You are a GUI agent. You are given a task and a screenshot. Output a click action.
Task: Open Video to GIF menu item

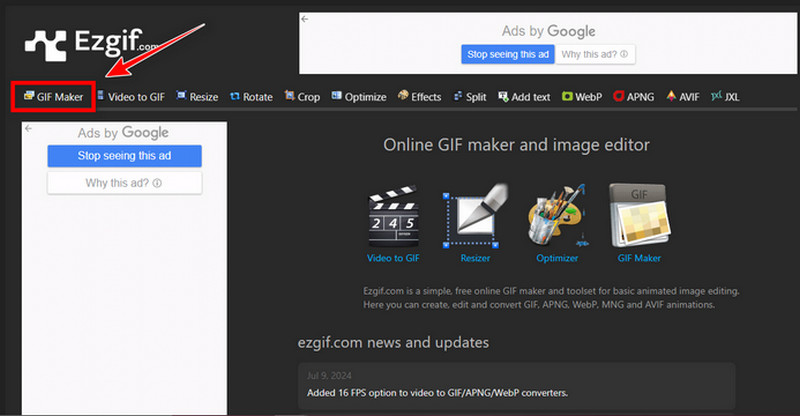(129, 97)
